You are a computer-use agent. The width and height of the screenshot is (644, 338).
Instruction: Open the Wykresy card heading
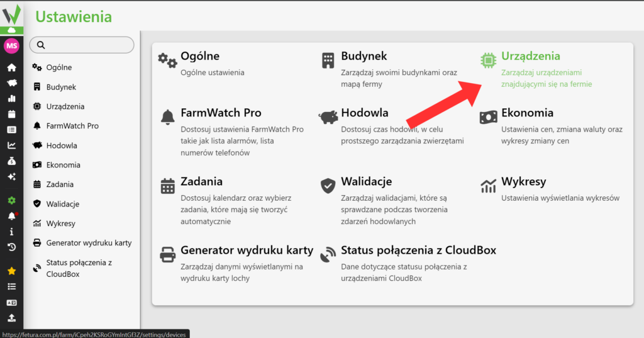(x=524, y=181)
